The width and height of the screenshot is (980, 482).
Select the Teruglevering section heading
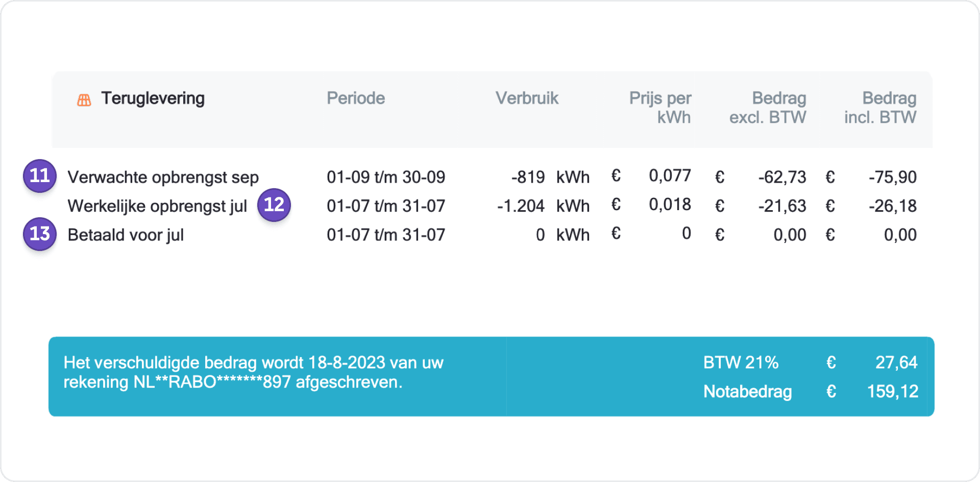click(153, 98)
